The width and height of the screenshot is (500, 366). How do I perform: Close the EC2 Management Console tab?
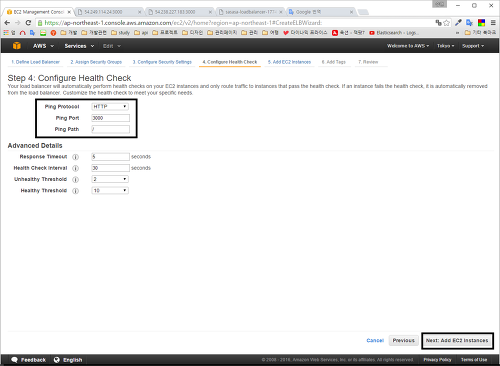click(x=69, y=12)
